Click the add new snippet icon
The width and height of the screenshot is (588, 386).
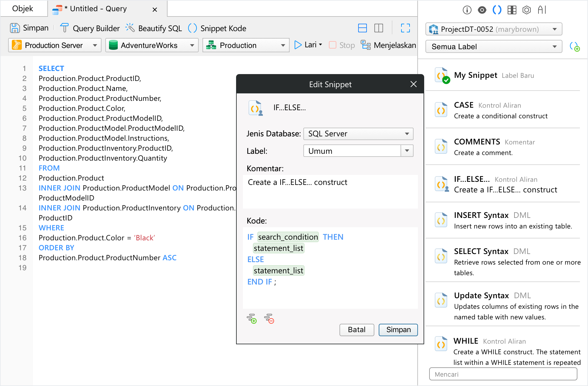coord(574,47)
